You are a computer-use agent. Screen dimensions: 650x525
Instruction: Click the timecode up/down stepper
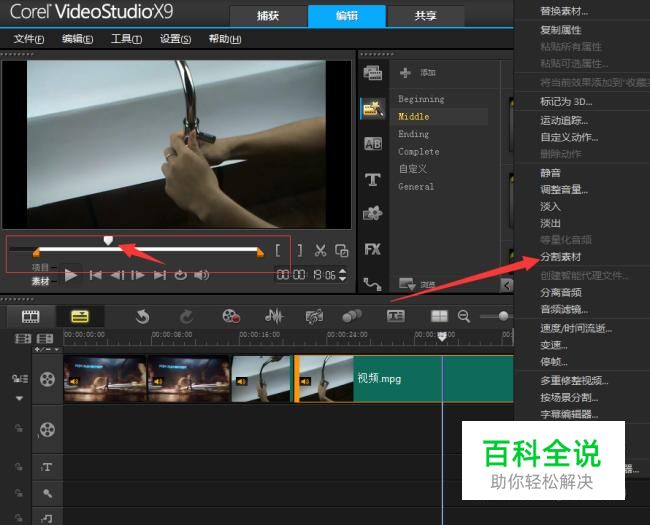pos(342,275)
